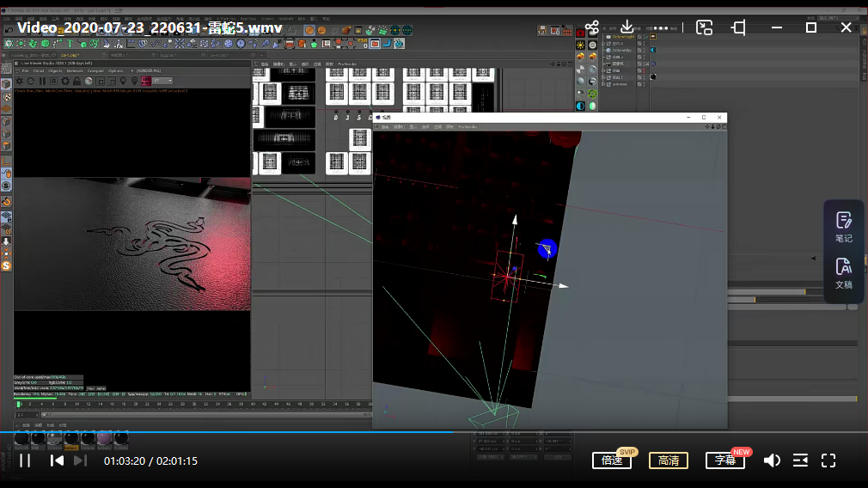Click the PSR reset icon
This screenshot has height=488, width=868.
pos(363,43)
